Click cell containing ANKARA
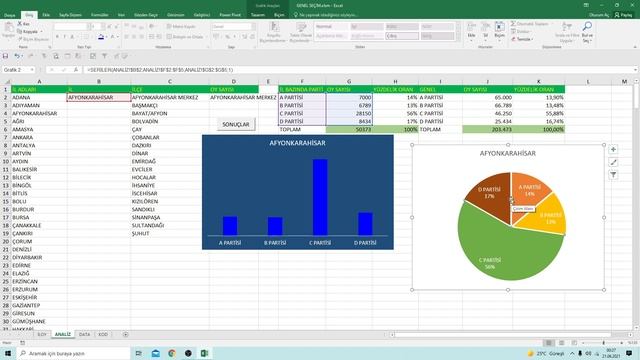This screenshot has width=640, height=360. (39, 138)
